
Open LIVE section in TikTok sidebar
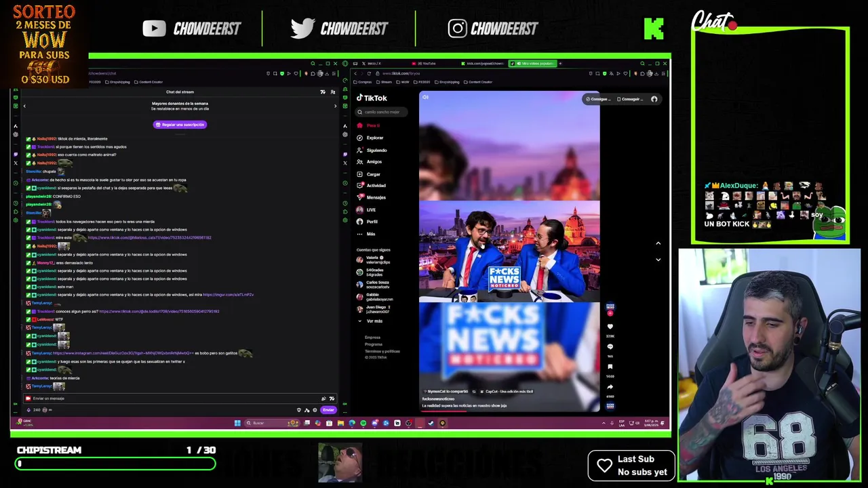click(367, 209)
